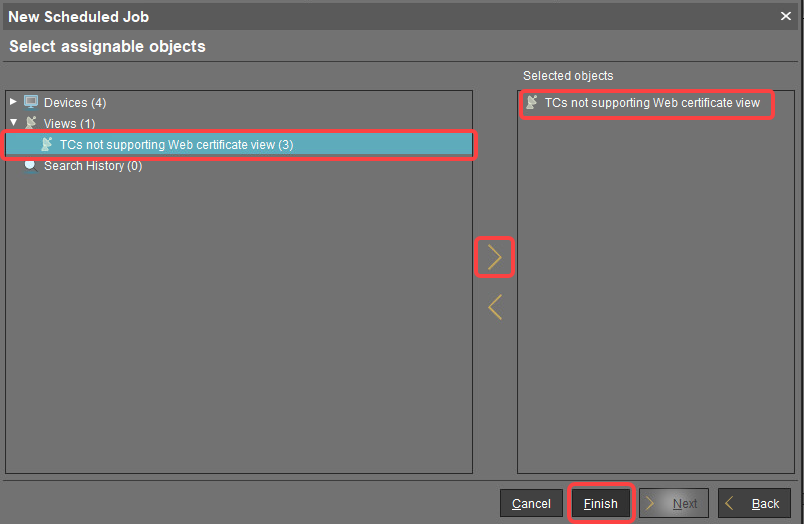Click the Search History magnifier icon
Viewport: 804px width, 524px height.
[x=31, y=166]
